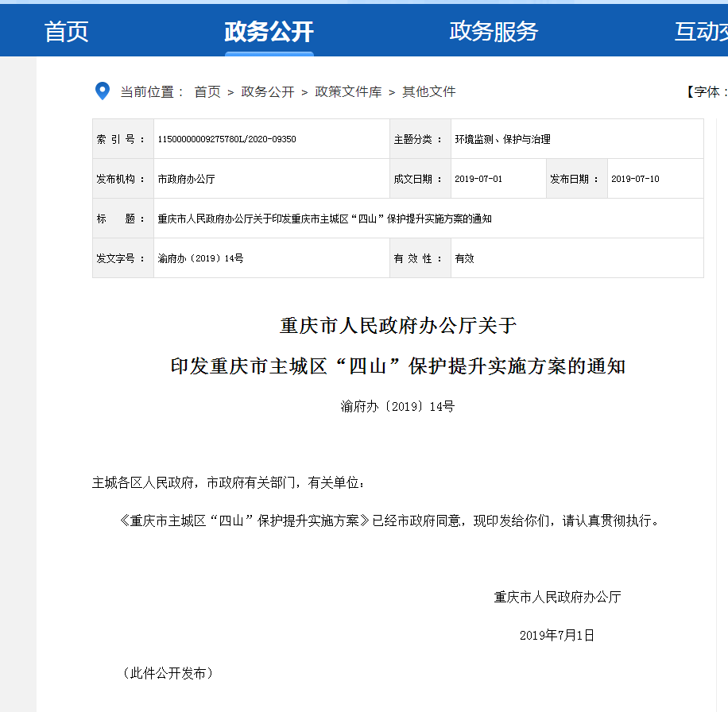Open the 互动交流 tab at right edge
Image resolution: width=728 pixels, height=712 pixels.
click(x=702, y=32)
